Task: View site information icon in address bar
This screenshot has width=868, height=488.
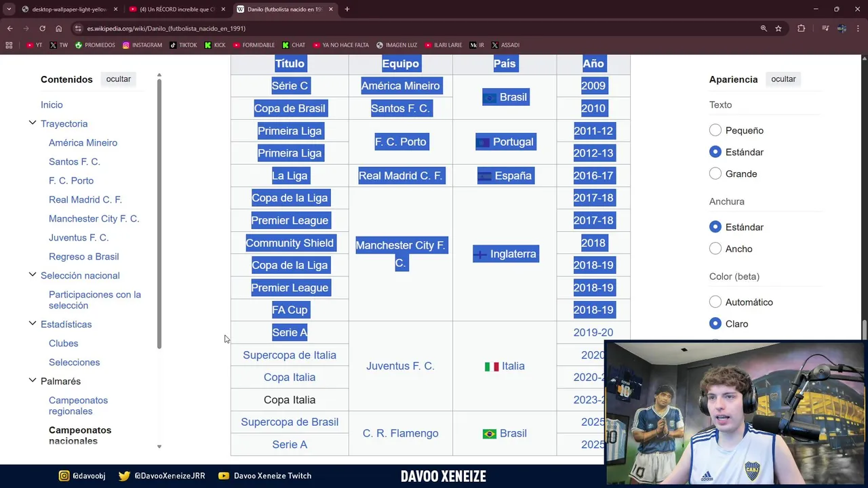Action: [x=79, y=28]
